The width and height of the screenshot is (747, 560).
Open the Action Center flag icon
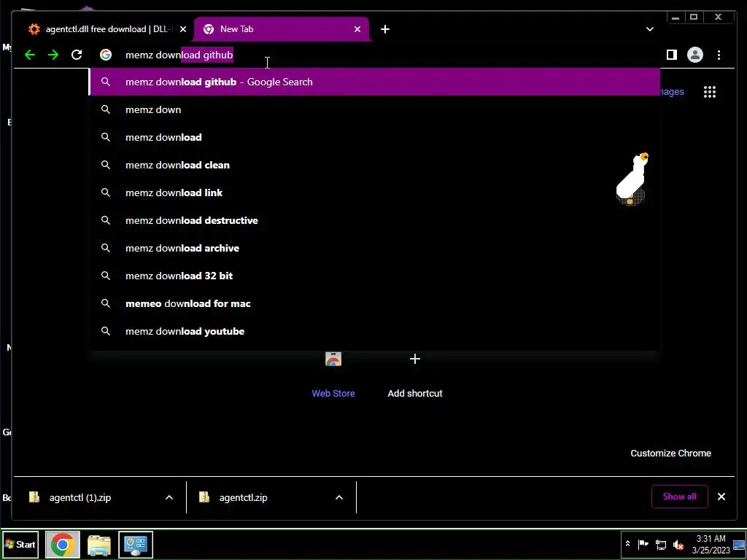[x=643, y=544]
